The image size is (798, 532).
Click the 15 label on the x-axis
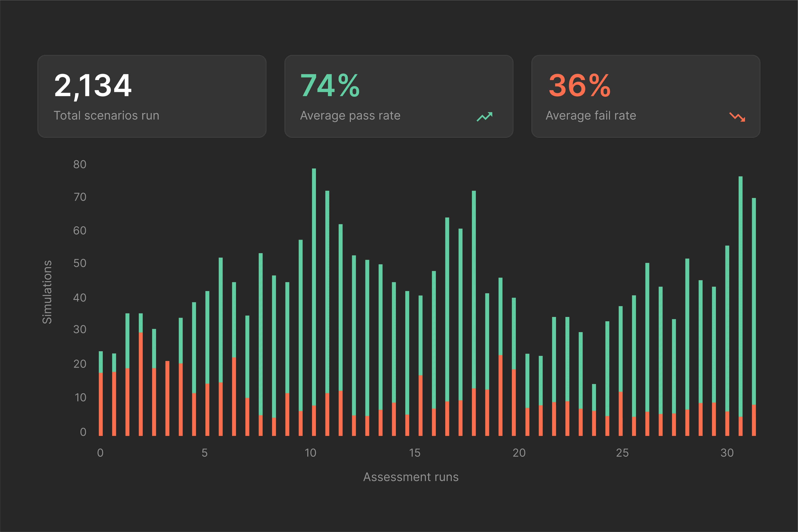(415, 453)
